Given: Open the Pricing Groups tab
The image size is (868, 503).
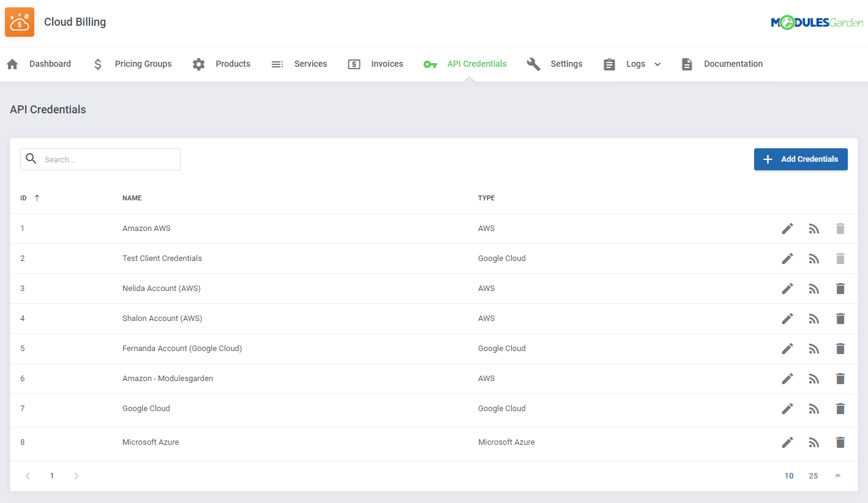Looking at the screenshot, I should click(x=143, y=64).
